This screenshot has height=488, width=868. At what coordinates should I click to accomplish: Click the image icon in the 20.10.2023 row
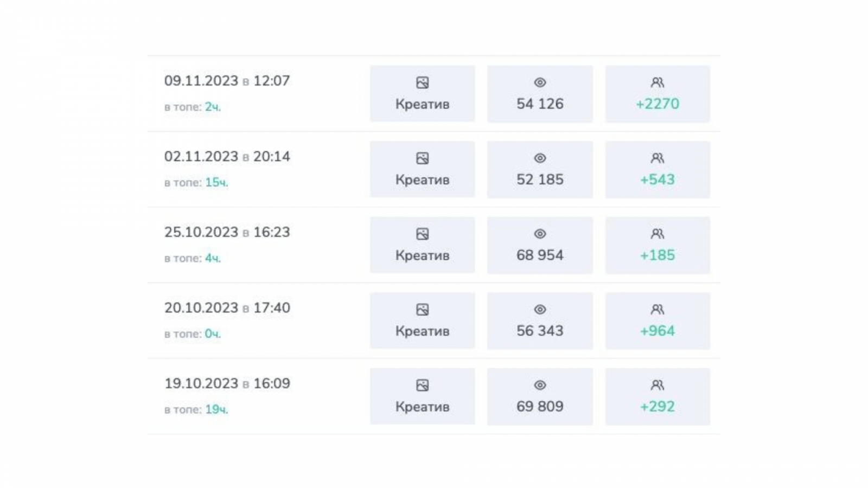click(422, 310)
